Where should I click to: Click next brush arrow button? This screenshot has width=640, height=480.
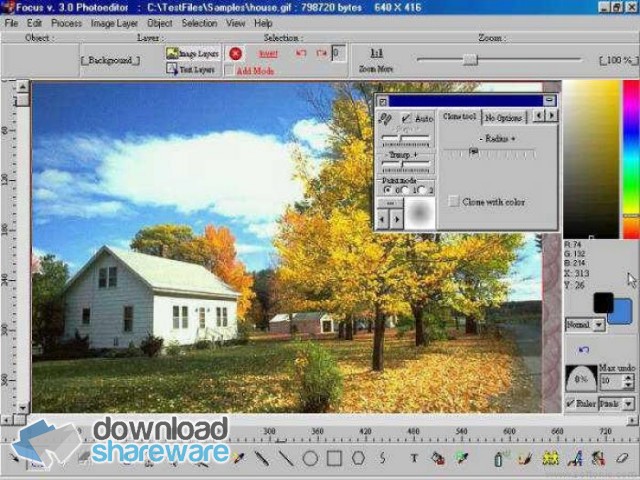397,219
